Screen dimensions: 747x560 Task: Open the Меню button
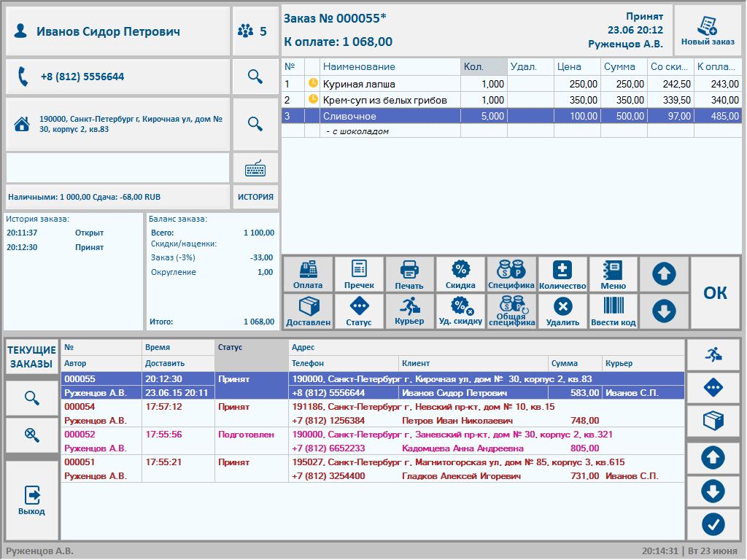(613, 274)
